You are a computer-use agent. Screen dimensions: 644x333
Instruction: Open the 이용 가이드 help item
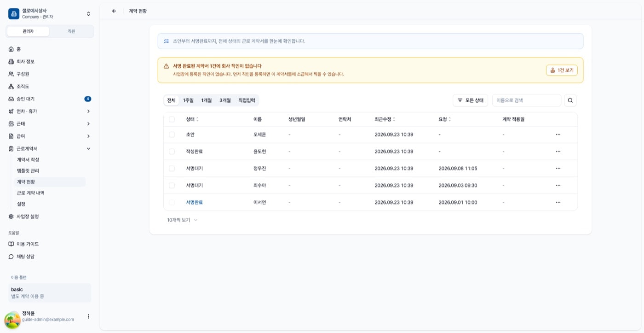coord(50,244)
